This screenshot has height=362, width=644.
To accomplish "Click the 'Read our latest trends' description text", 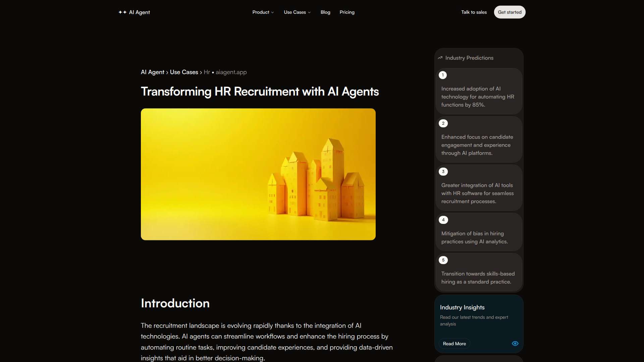I will click(474, 320).
